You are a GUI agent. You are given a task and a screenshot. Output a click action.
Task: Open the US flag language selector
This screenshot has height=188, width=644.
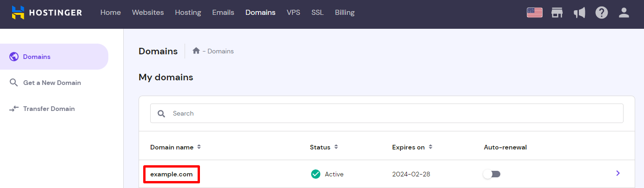pyautogui.click(x=535, y=13)
